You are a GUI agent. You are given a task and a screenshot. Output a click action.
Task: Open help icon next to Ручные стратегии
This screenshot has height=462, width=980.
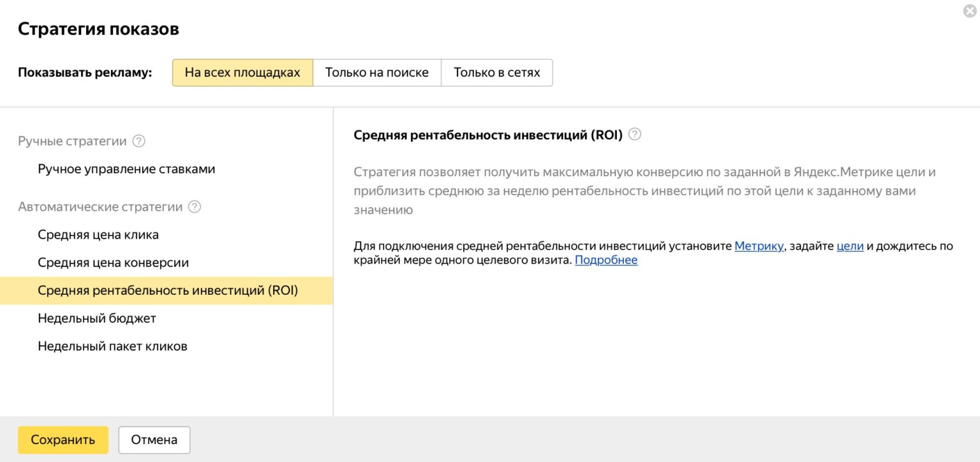click(x=138, y=141)
